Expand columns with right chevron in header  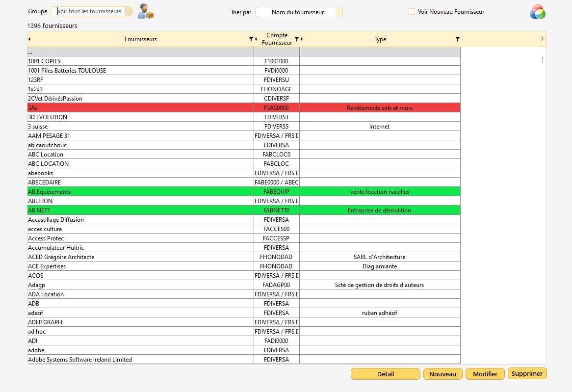click(542, 39)
